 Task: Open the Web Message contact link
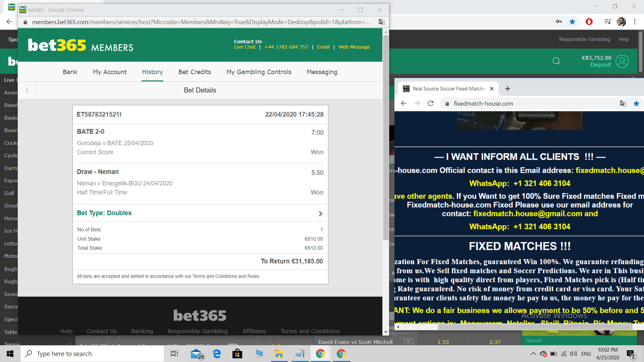[x=354, y=47]
